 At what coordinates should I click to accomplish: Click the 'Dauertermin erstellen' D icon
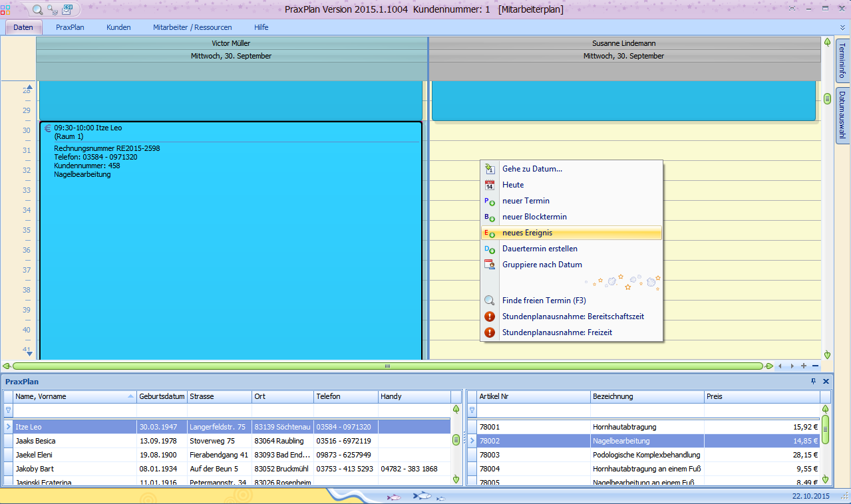(490, 249)
